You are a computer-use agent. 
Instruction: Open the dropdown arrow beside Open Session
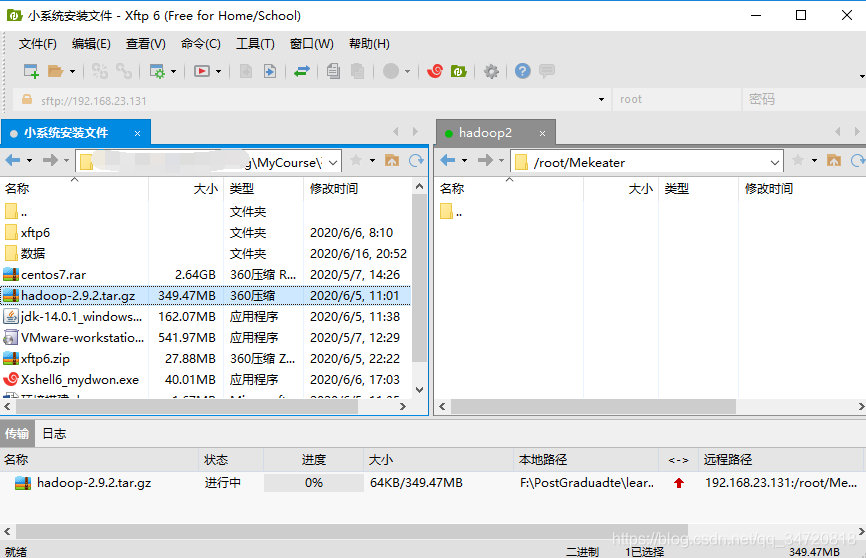coord(72,71)
